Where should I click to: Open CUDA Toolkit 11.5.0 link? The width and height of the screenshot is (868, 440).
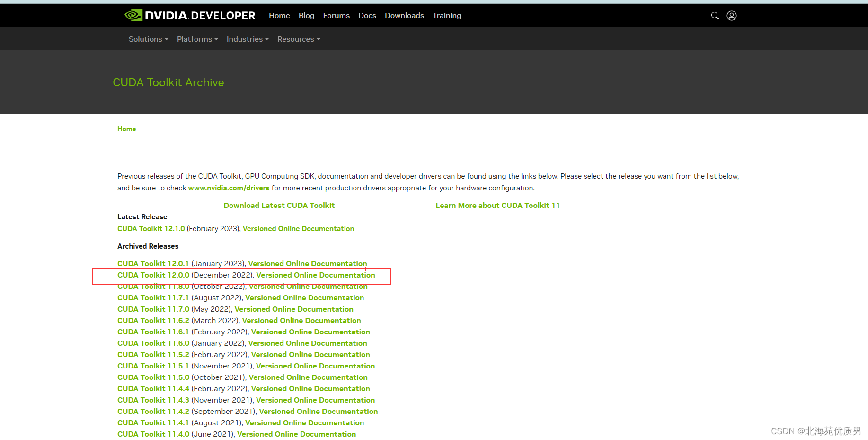click(153, 377)
